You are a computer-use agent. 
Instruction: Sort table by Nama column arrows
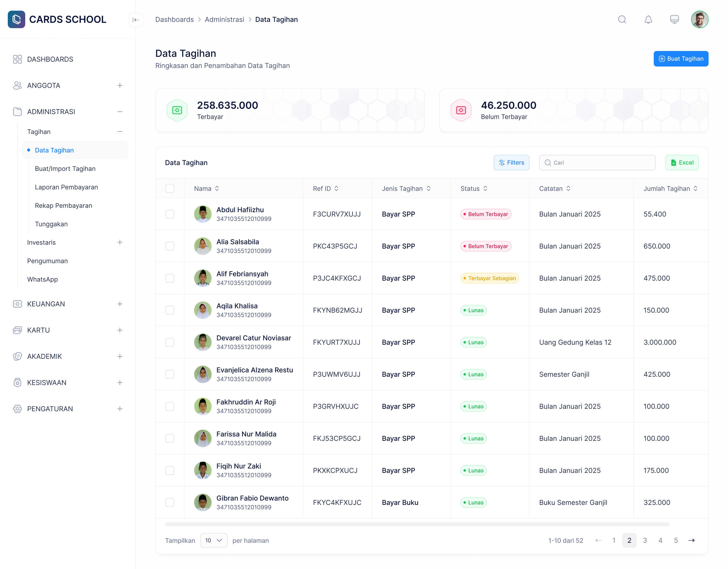217,188
